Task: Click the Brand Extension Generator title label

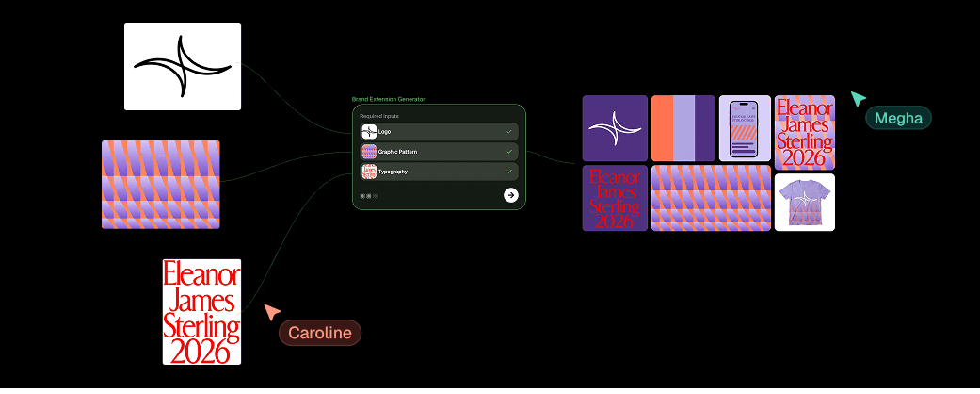Action: (x=388, y=99)
